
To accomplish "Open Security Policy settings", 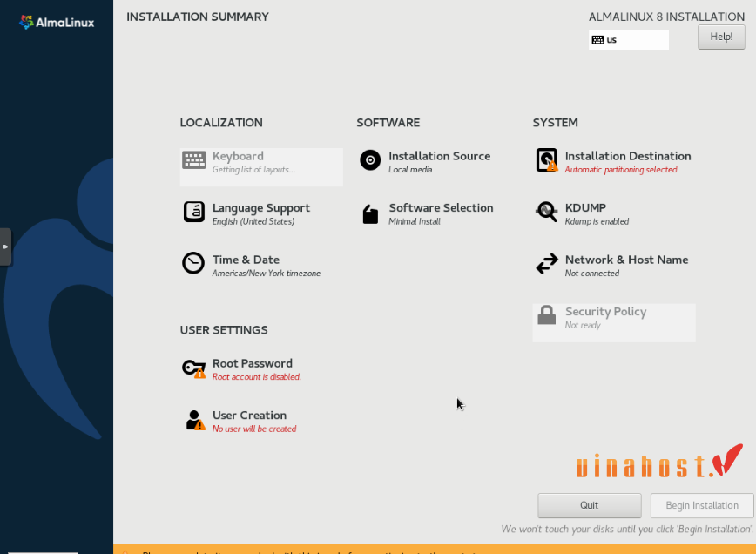I will pyautogui.click(x=605, y=312).
